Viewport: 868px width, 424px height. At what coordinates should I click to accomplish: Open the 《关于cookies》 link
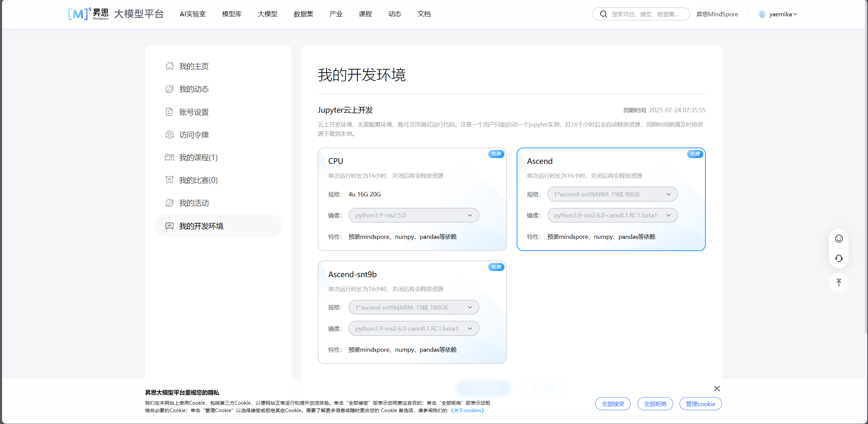[x=467, y=410]
